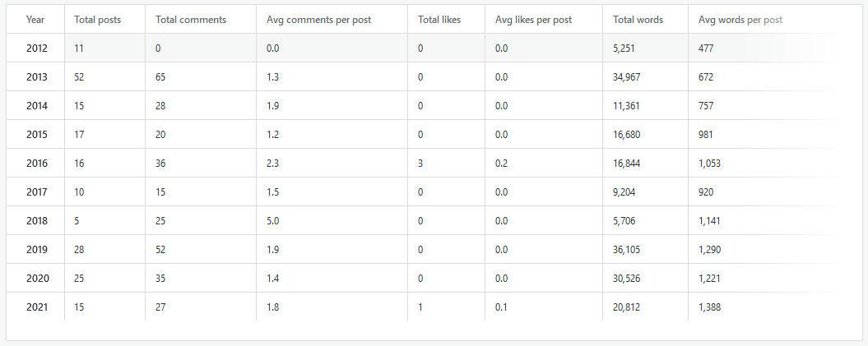Click total posts value 15 for 2014

click(x=79, y=106)
